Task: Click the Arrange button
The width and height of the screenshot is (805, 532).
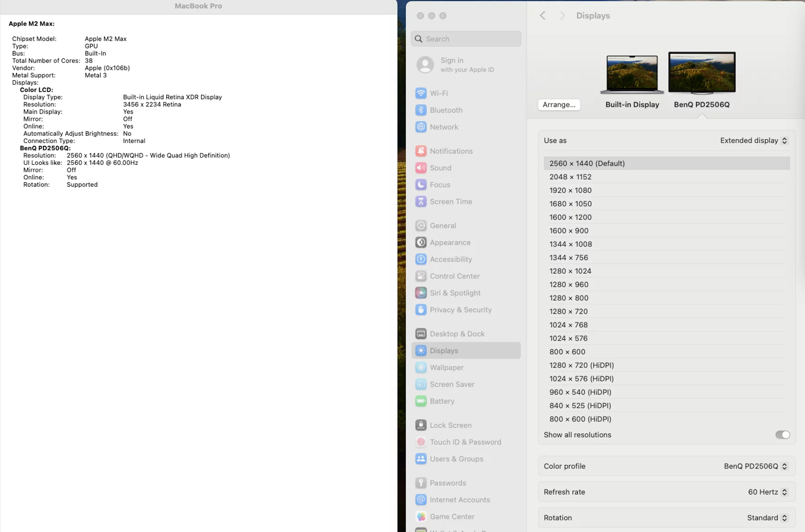Action: click(x=559, y=105)
